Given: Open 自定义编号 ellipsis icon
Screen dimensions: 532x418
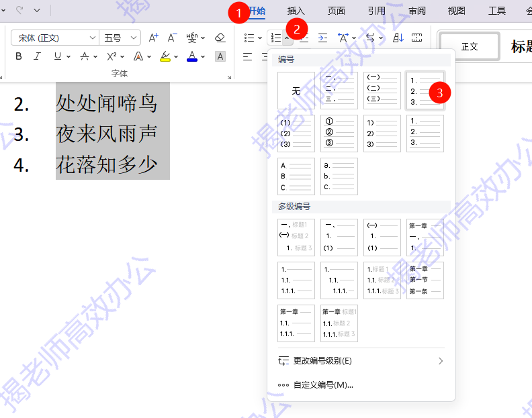Looking at the screenshot, I should pyautogui.click(x=283, y=385).
